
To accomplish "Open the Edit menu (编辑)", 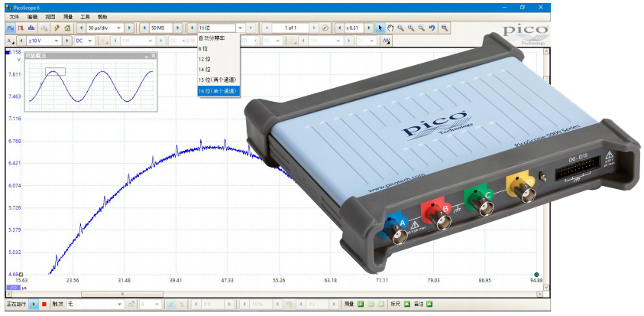I will click(x=32, y=17).
